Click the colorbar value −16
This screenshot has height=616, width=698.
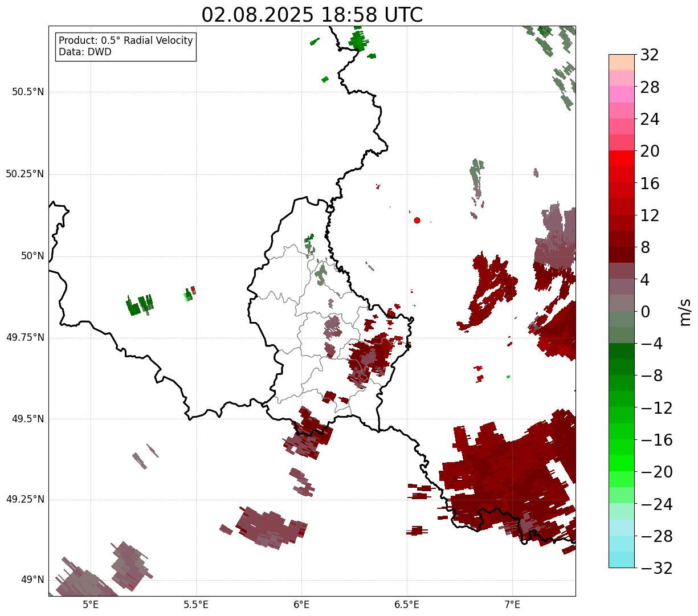pyautogui.click(x=656, y=440)
